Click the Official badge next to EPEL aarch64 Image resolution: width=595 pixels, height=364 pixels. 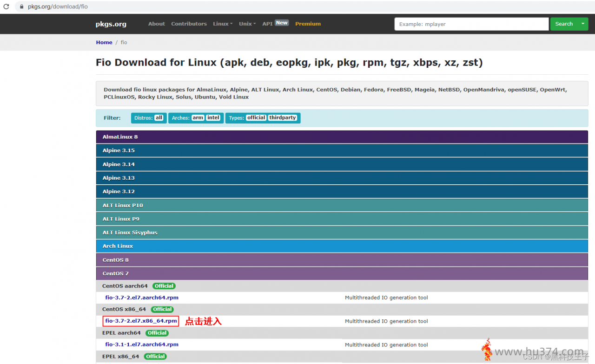157,333
